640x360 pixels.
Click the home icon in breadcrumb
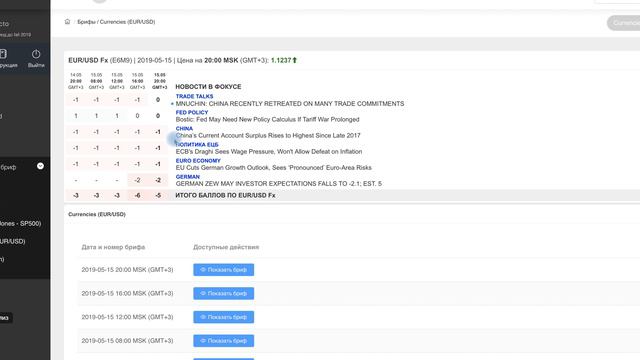click(67, 22)
